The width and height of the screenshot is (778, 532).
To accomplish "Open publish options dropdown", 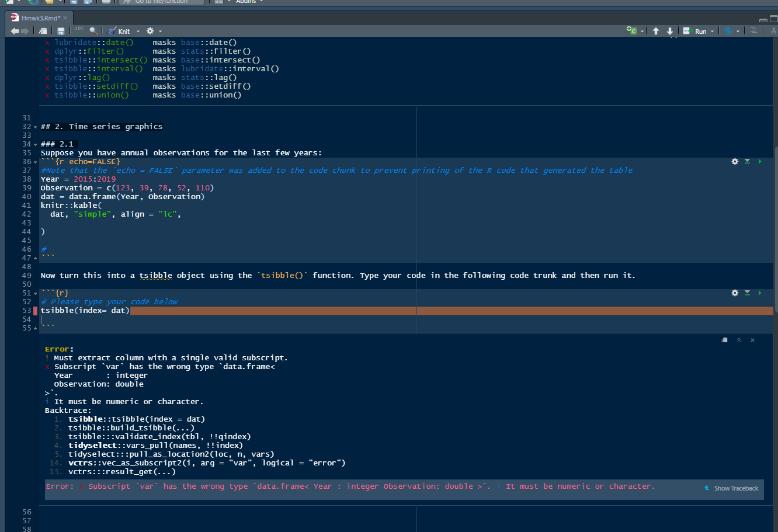I will [738, 31].
